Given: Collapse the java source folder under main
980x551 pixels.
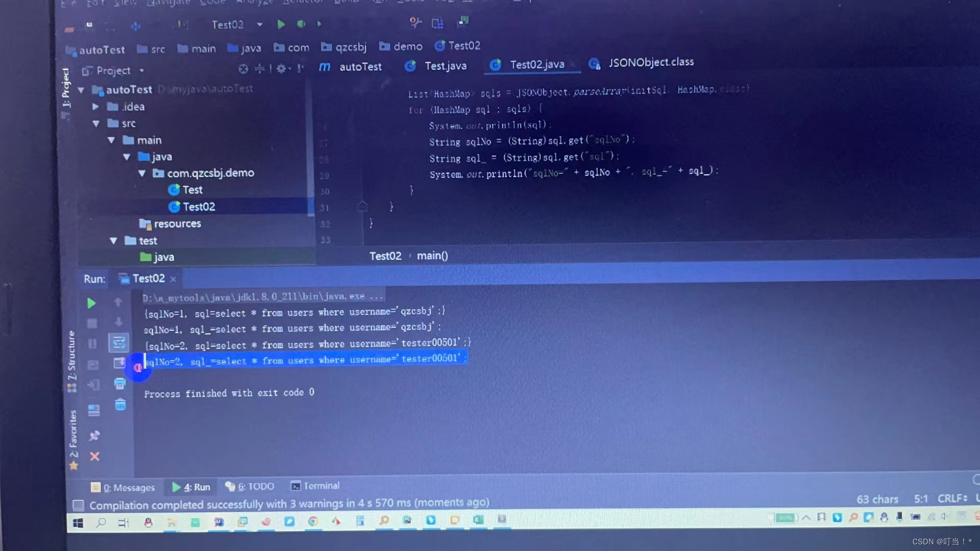Looking at the screenshot, I should pyautogui.click(x=127, y=157).
